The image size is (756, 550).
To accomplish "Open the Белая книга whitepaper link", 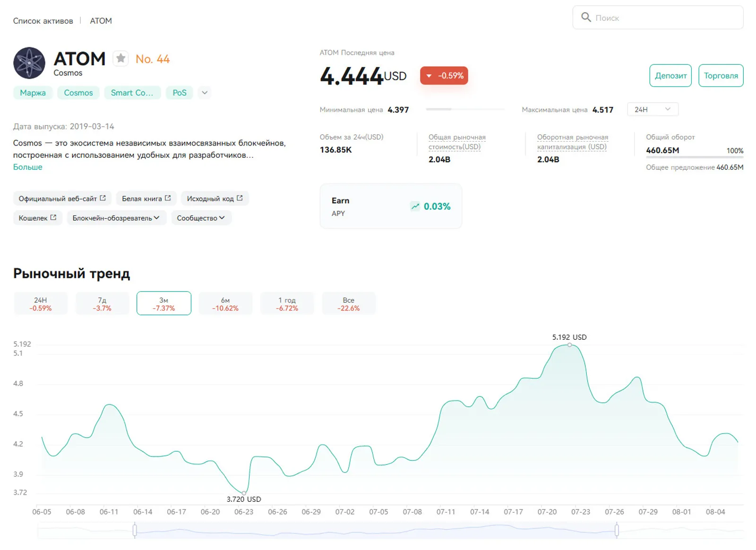I will [x=146, y=198].
